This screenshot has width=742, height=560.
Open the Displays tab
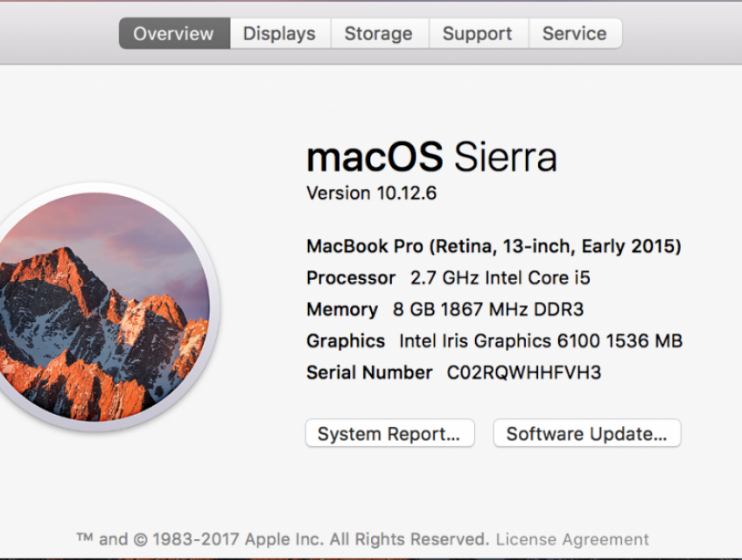(x=279, y=33)
